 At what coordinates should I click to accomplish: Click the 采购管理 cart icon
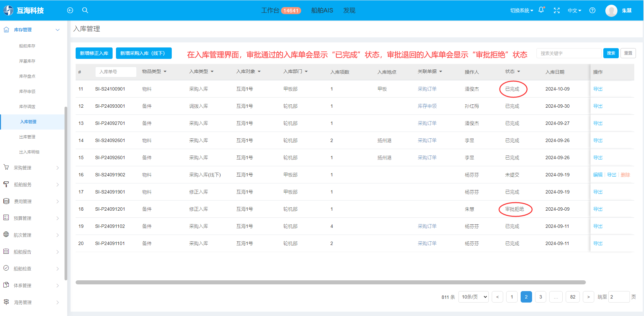click(x=6, y=167)
